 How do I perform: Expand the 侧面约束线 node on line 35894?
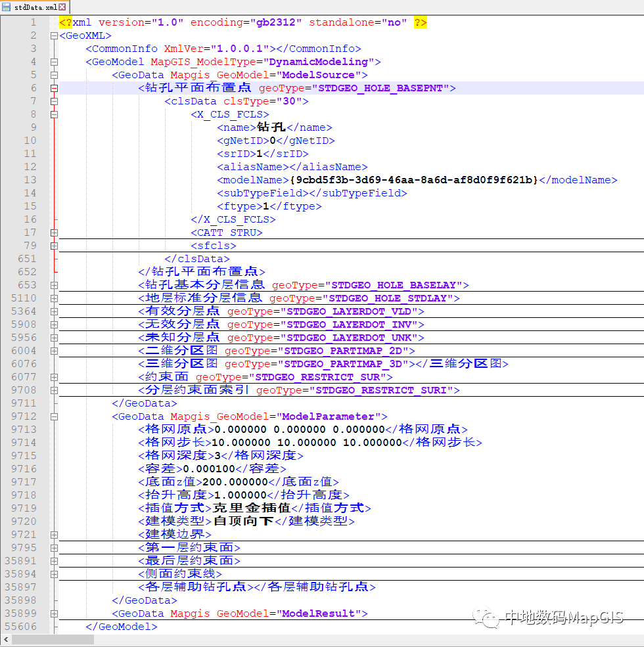click(x=54, y=574)
